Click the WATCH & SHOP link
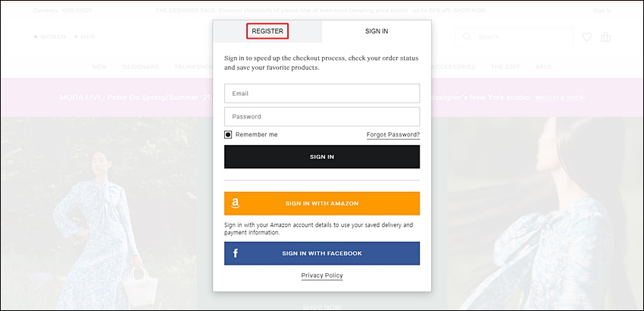The height and width of the screenshot is (311, 644). (x=560, y=98)
